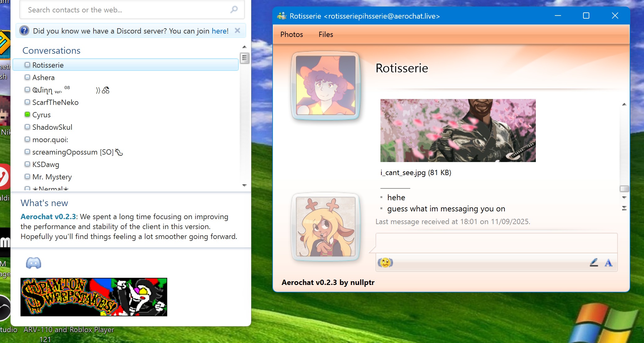Open conversation with Rotisserie
This screenshot has height=343, width=644.
click(x=126, y=65)
